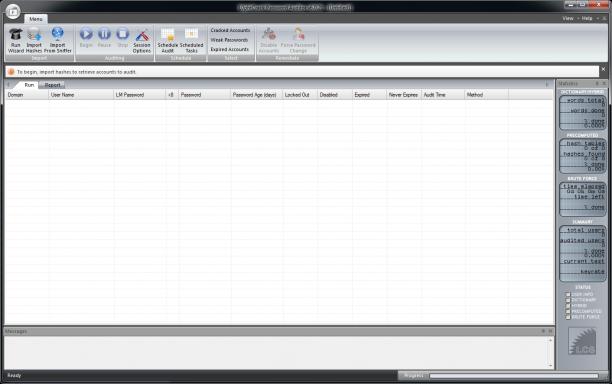Open the View menu

(568, 18)
